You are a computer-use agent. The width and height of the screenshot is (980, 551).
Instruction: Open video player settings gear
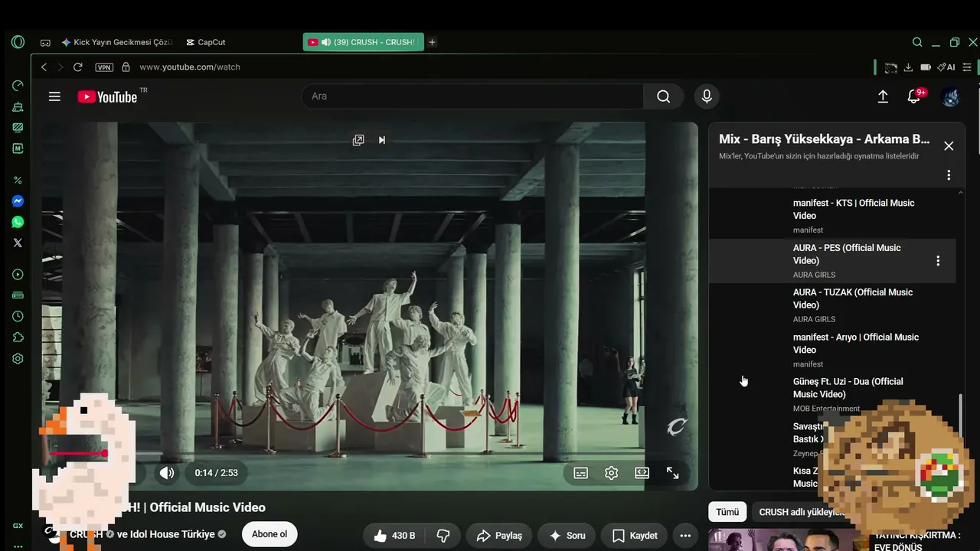pos(611,473)
